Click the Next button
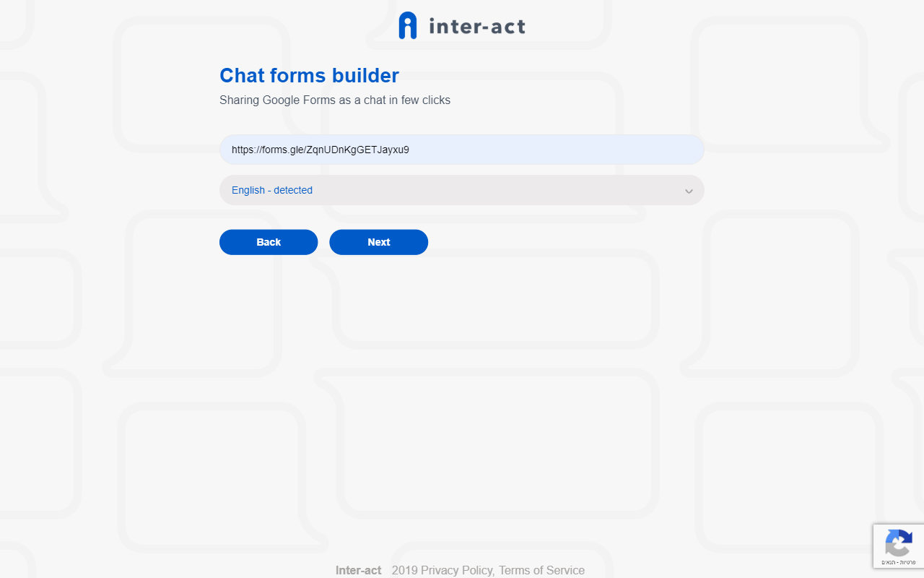This screenshot has width=924, height=578. point(378,242)
